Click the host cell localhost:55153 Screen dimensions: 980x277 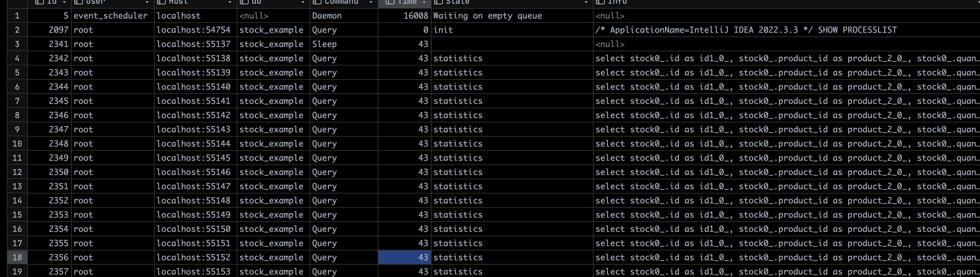pos(196,271)
